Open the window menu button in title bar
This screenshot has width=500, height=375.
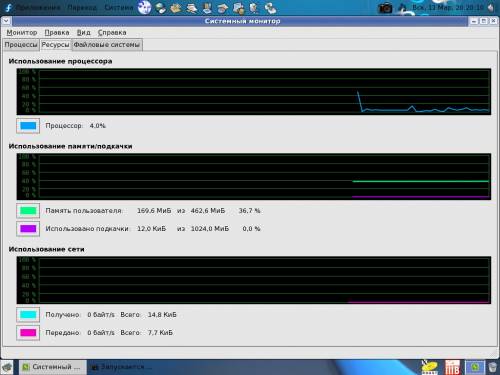point(6,21)
